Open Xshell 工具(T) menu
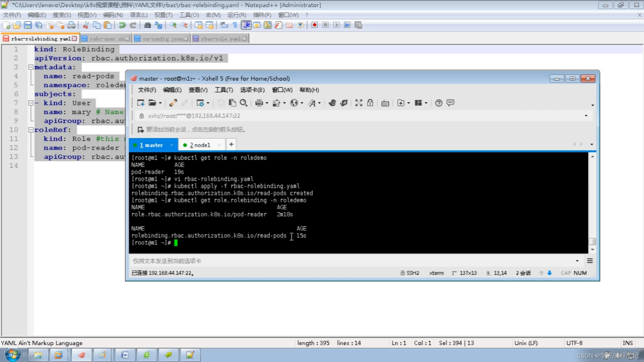The image size is (644, 362). [x=224, y=90]
